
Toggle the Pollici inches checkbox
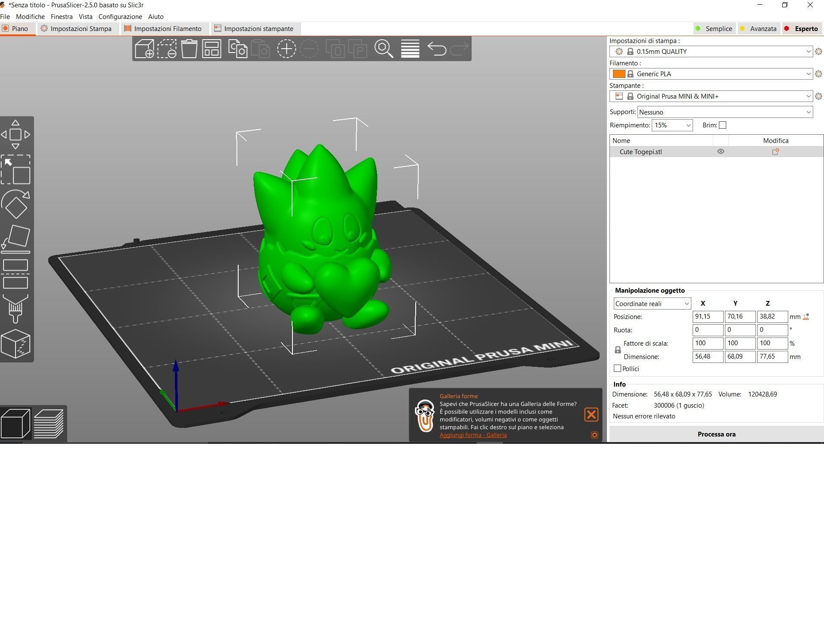click(617, 368)
